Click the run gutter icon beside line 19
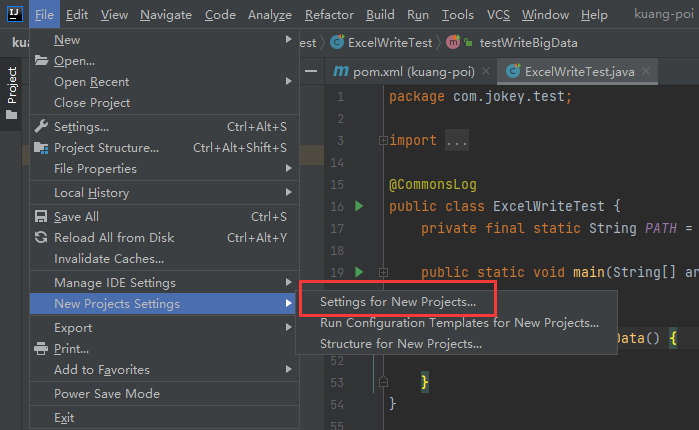Image resolution: width=699 pixels, height=430 pixels. pyautogui.click(x=359, y=272)
